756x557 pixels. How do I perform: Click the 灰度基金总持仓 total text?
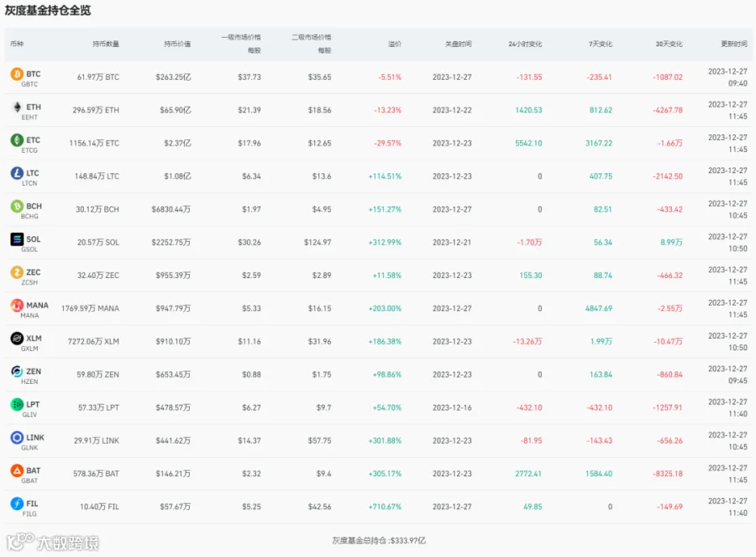[x=378, y=540]
